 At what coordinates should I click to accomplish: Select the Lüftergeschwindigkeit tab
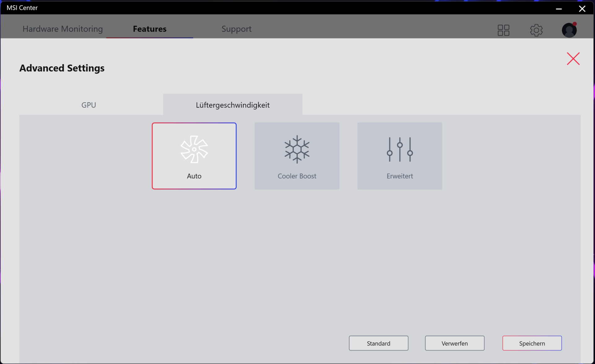click(233, 105)
